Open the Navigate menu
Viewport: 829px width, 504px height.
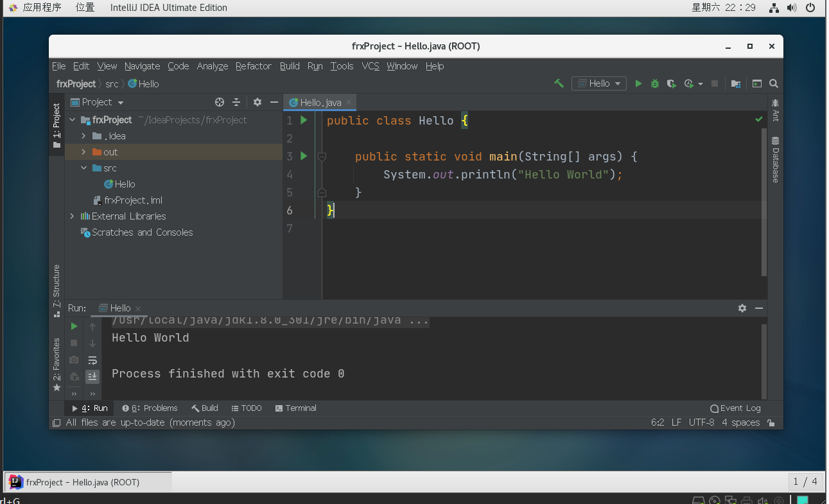[143, 66]
